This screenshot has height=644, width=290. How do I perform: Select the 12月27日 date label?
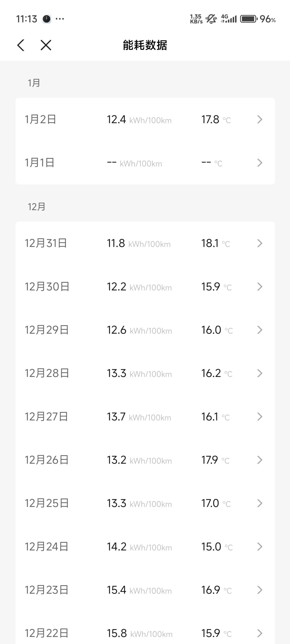46,416
